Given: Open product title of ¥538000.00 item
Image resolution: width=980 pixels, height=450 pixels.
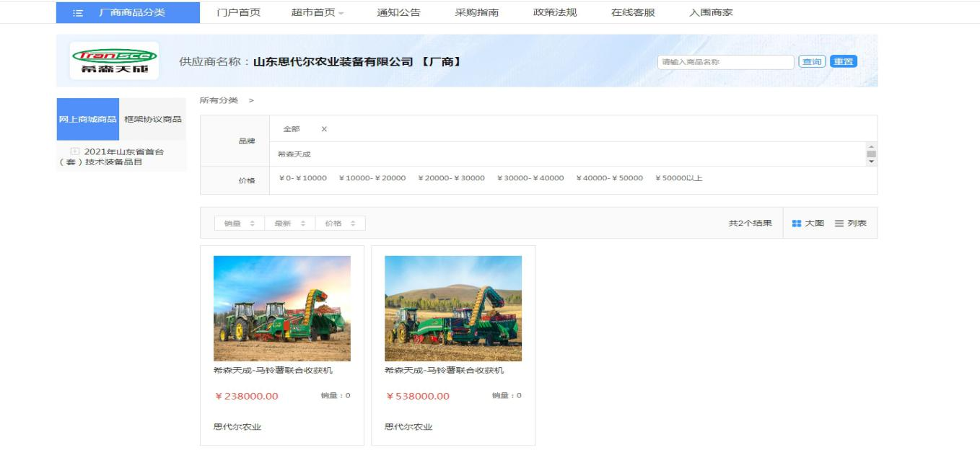Looking at the screenshot, I should (445, 371).
